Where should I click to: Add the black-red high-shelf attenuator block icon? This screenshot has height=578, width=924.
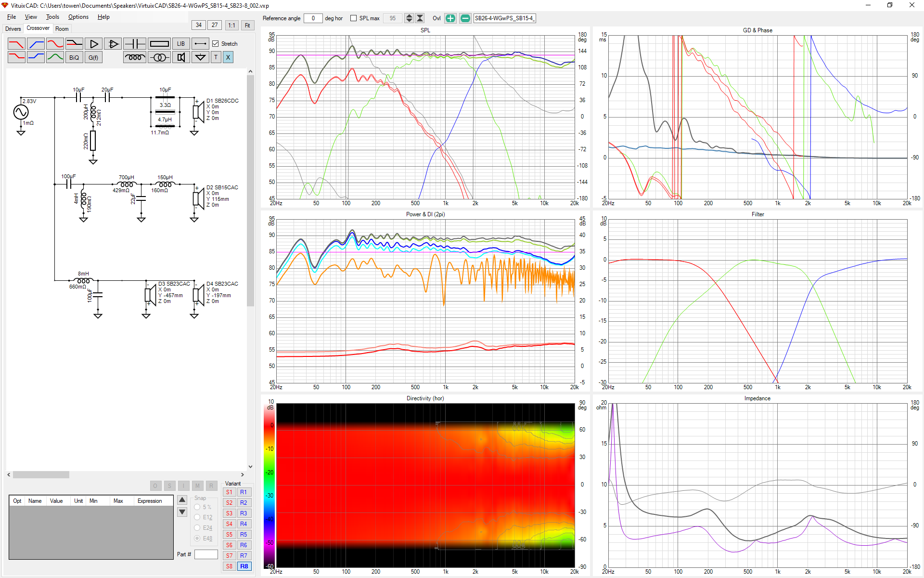click(74, 44)
